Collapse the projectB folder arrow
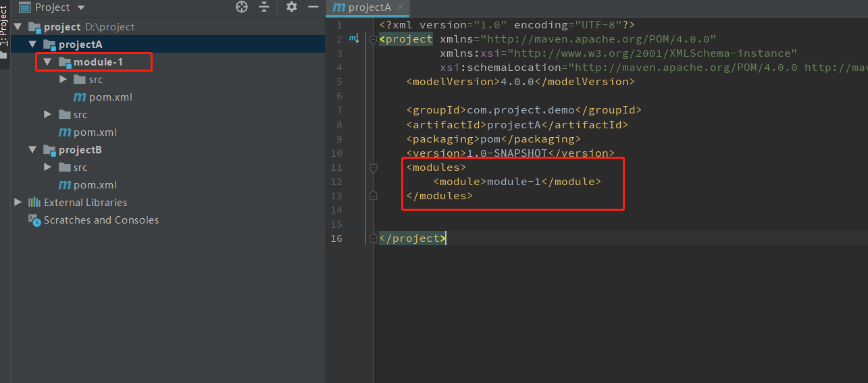Viewport: 868px width, 383px height. click(32, 150)
